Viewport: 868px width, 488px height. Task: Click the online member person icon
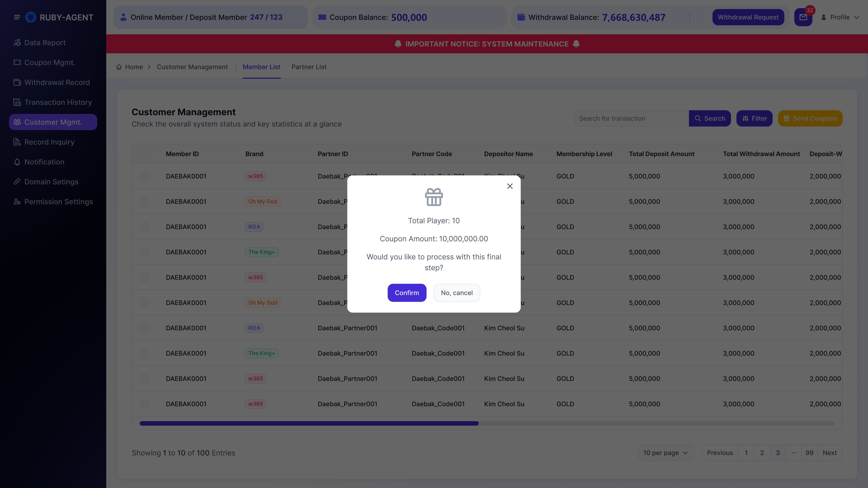click(123, 17)
